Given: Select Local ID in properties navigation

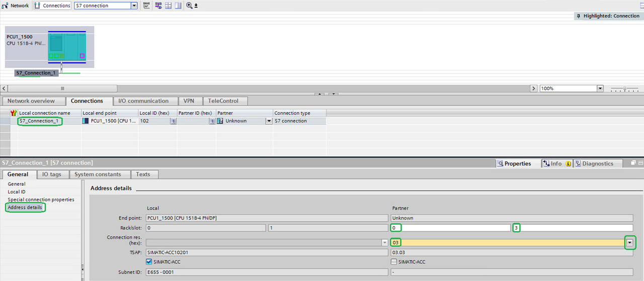Looking at the screenshot, I should [17, 192].
